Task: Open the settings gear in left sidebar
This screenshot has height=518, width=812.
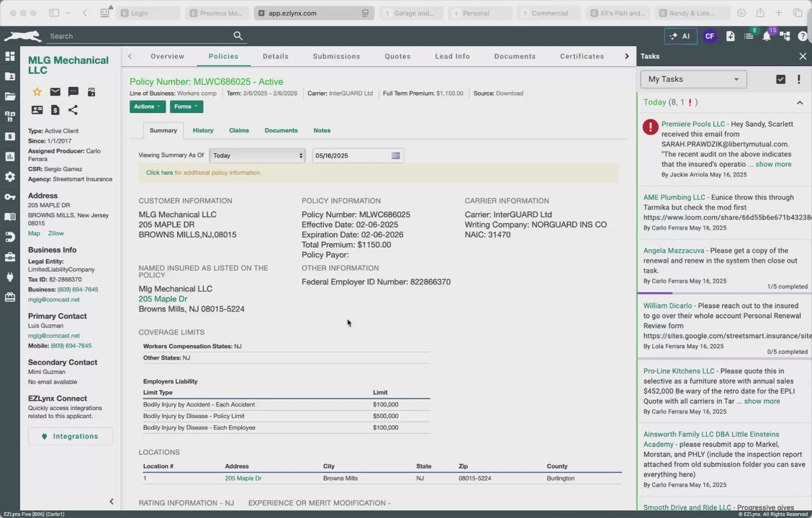Action: click(x=10, y=177)
